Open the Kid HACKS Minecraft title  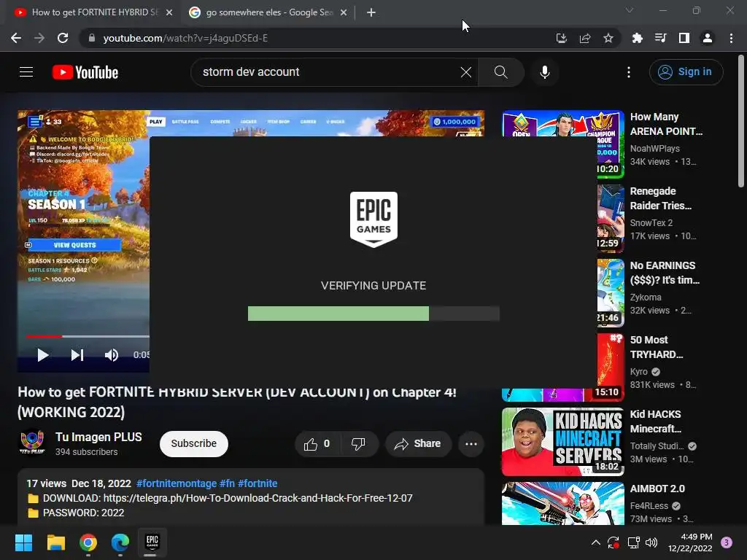pyautogui.click(x=656, y=421)
